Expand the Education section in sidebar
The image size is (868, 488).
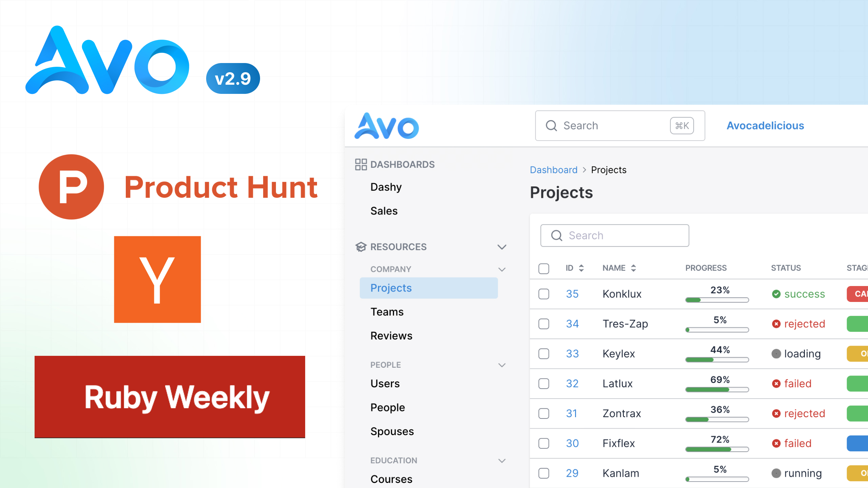click(502, 460)
